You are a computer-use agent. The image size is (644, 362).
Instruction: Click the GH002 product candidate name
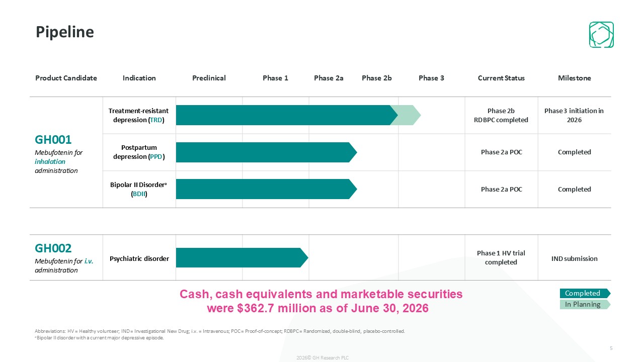point(53,248)
